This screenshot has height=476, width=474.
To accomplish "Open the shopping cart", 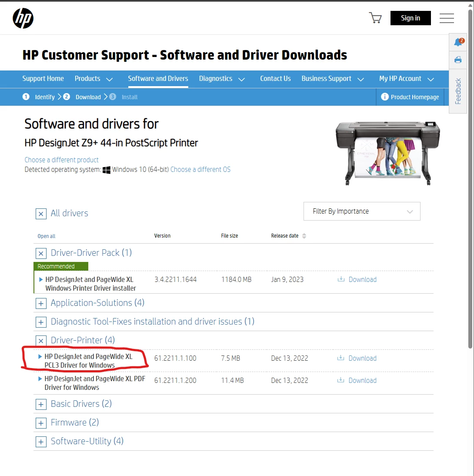I will [375, 18].
